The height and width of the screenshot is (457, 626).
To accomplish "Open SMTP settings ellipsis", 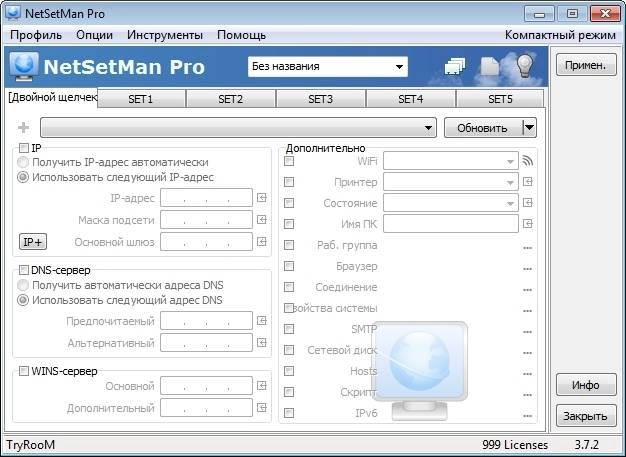I will tap(527, 332).
